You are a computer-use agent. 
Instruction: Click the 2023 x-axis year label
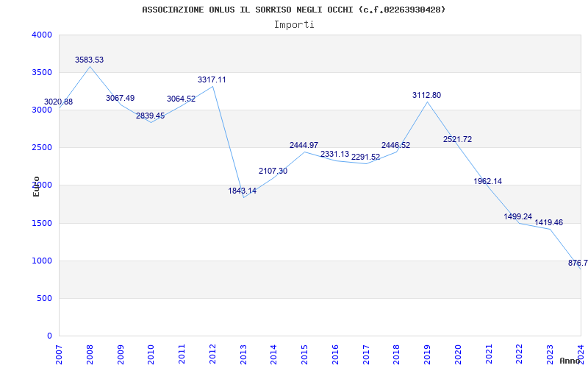coord(550,354)
